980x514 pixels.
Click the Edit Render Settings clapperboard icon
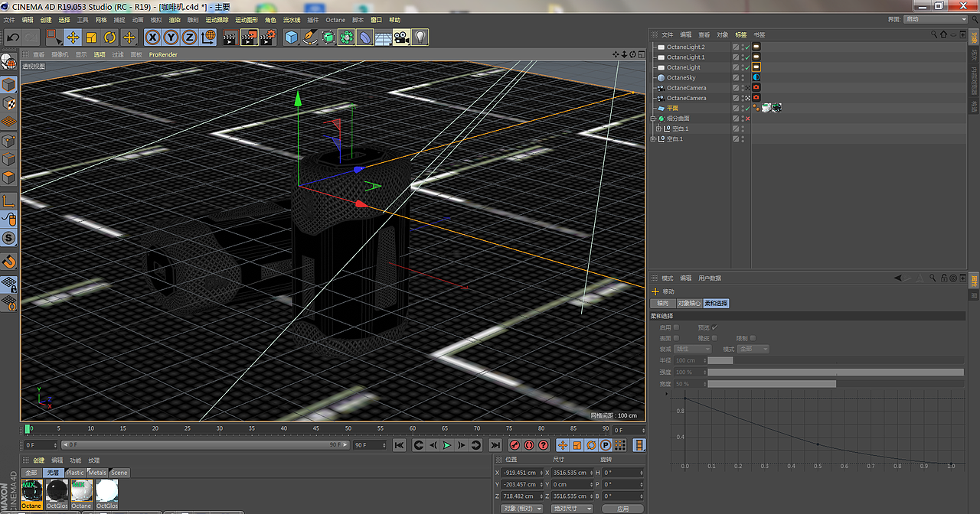267,37
